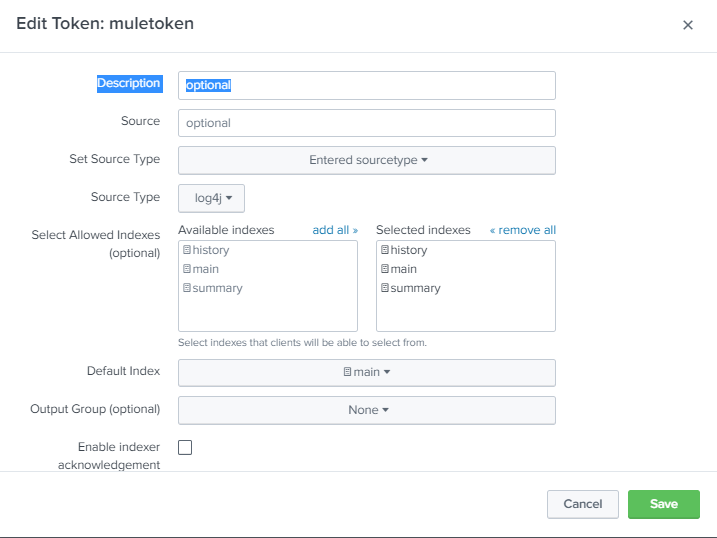The image size is (717, 538).
Task: Click index icon beside summary in Available indexes
Action: [x=187, y=288]
